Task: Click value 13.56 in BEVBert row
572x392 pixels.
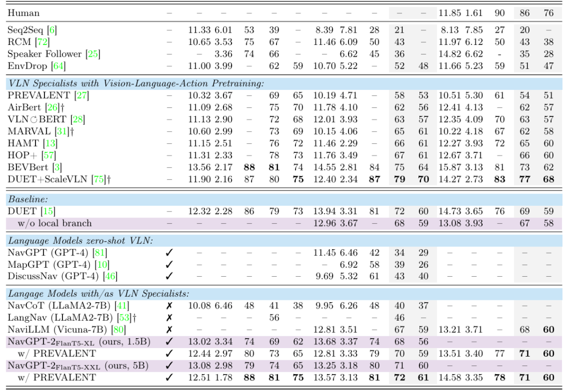Action: pyautogui.click(x=199, y=168)
